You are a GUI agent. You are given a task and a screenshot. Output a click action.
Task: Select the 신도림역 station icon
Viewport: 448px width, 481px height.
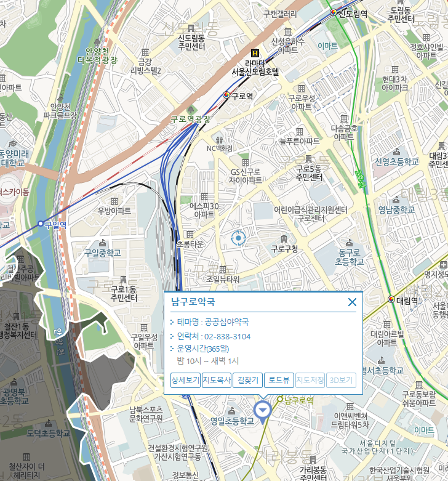334,12
